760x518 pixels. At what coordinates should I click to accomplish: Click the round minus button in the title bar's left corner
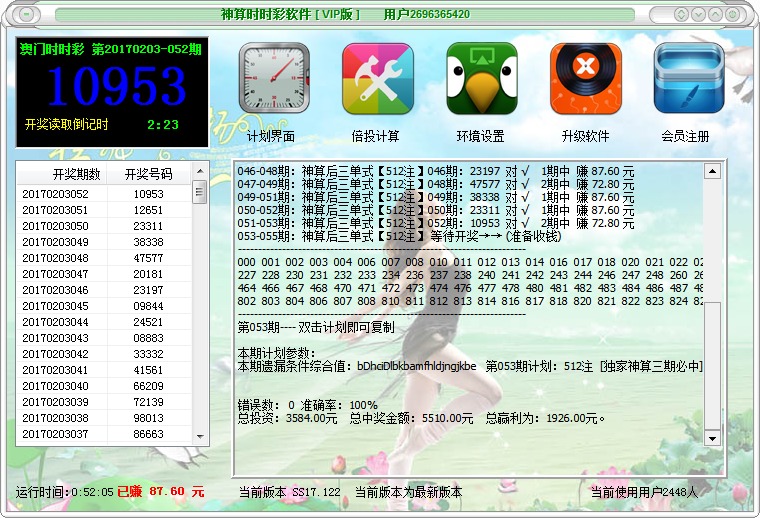point(26,15)
